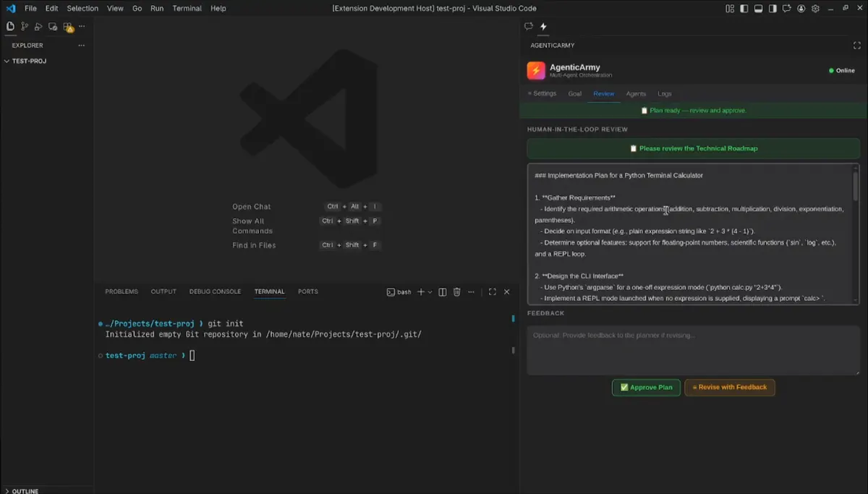Click the Revise with Feedback button

click(x=730, y=387)
